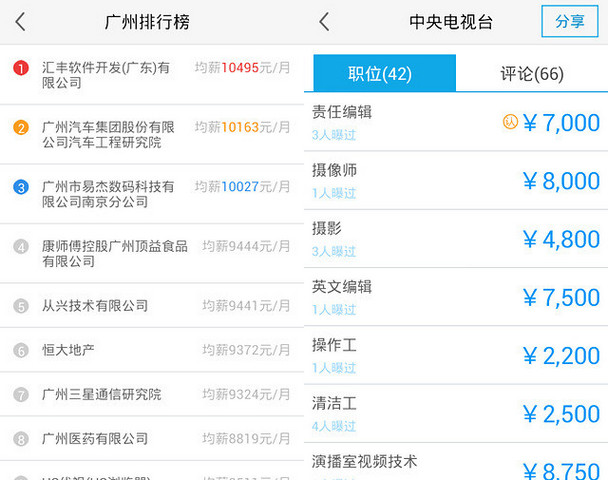Tap the 分享 share button
Viewport: 608px width, 480px height.
coord(570,21)
